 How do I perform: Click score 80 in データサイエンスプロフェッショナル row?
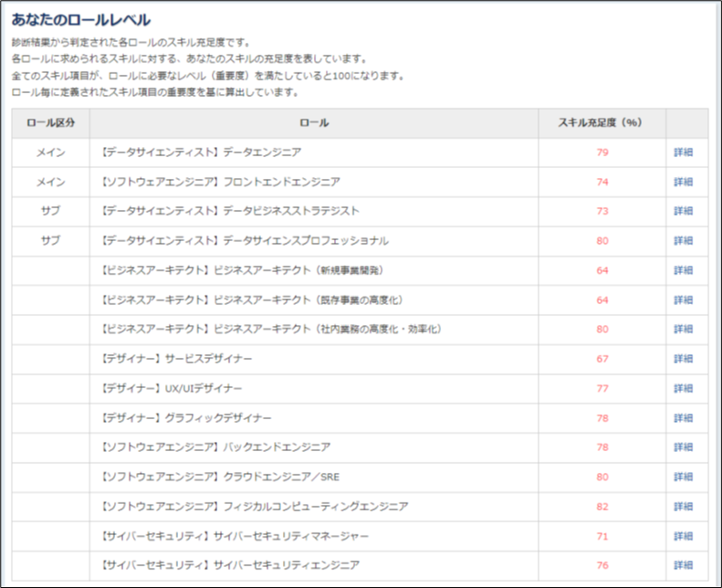tap(602, 241)
